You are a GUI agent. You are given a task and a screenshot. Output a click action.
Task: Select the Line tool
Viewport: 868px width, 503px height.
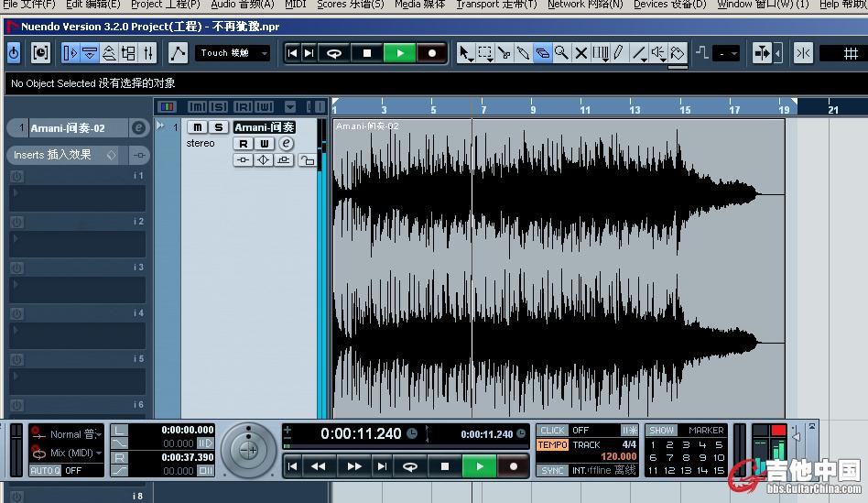639,53
